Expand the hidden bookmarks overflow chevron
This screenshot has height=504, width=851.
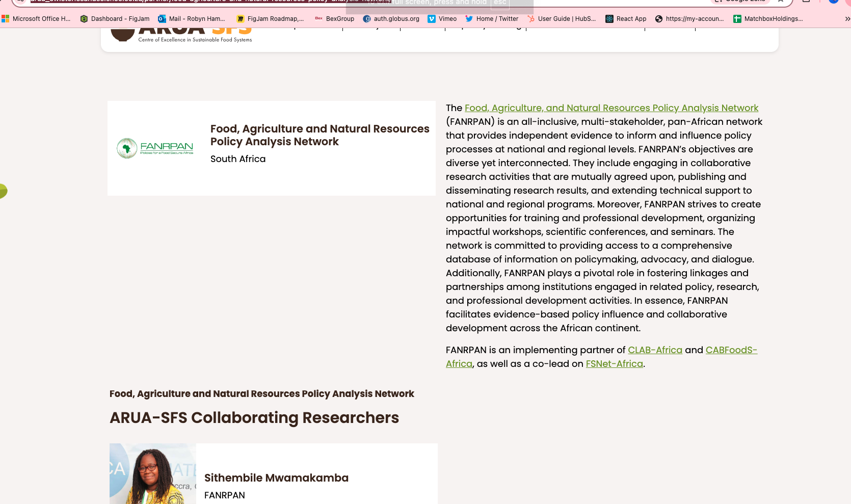[x=847, y=19]
